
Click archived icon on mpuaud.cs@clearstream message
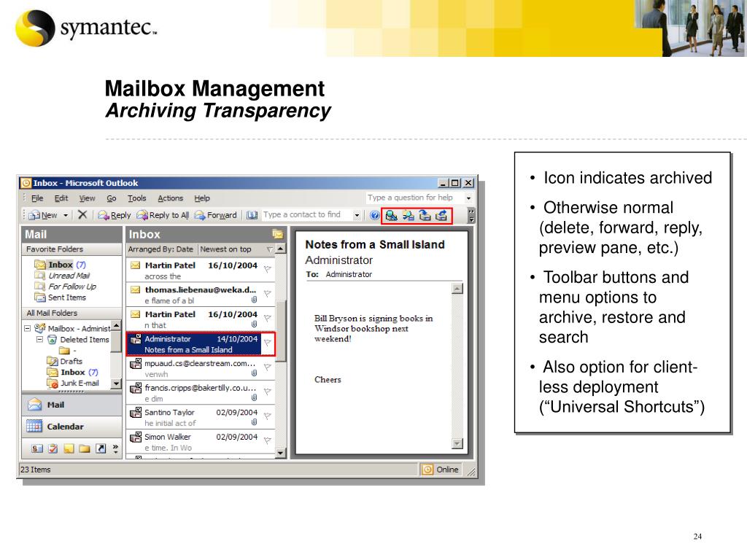[x=136, y=364]
